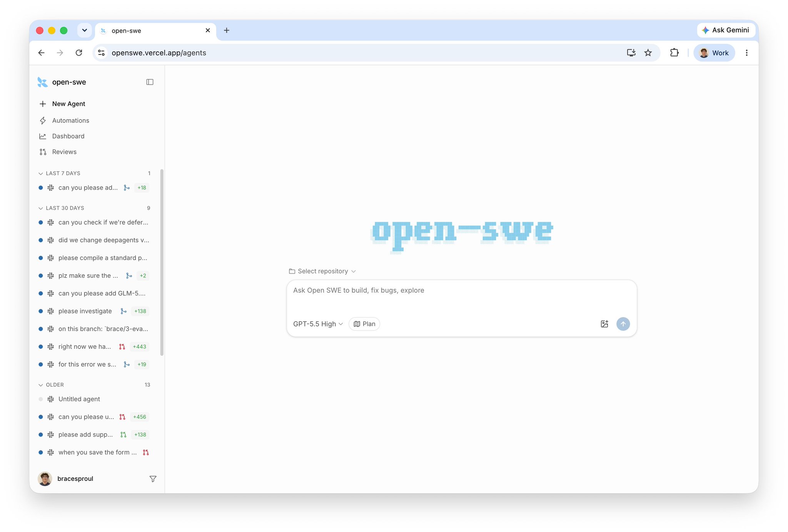Click the sidebar vertical scrollbar
This screenshot has width=788, height=532.
[x=162, y=262]
